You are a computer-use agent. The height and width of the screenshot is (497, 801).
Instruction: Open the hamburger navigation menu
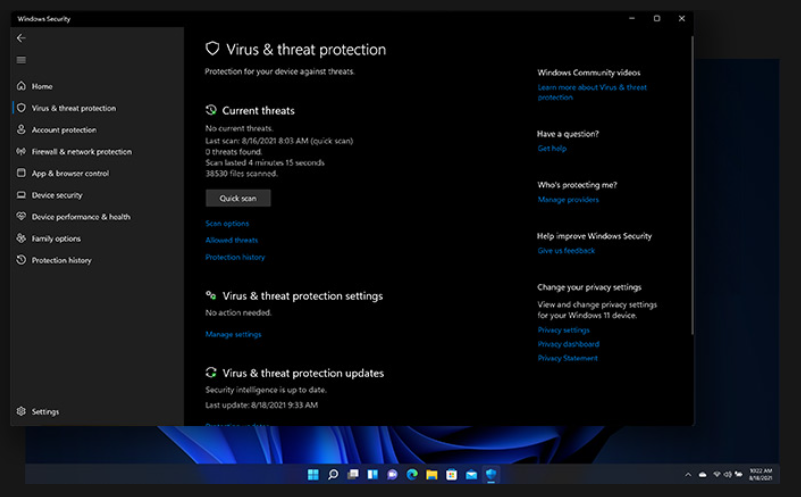click(x=21, y=60)
